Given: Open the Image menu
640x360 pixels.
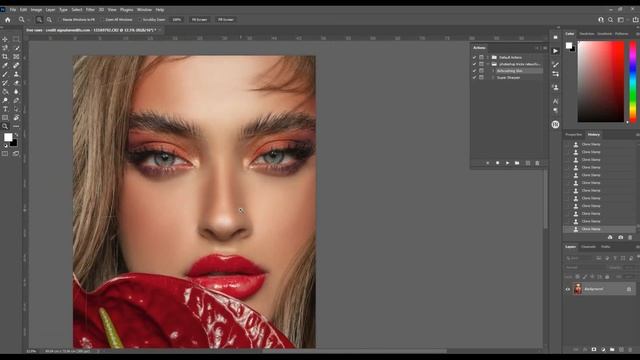Looking at the screenshot, I should point(36,9).
